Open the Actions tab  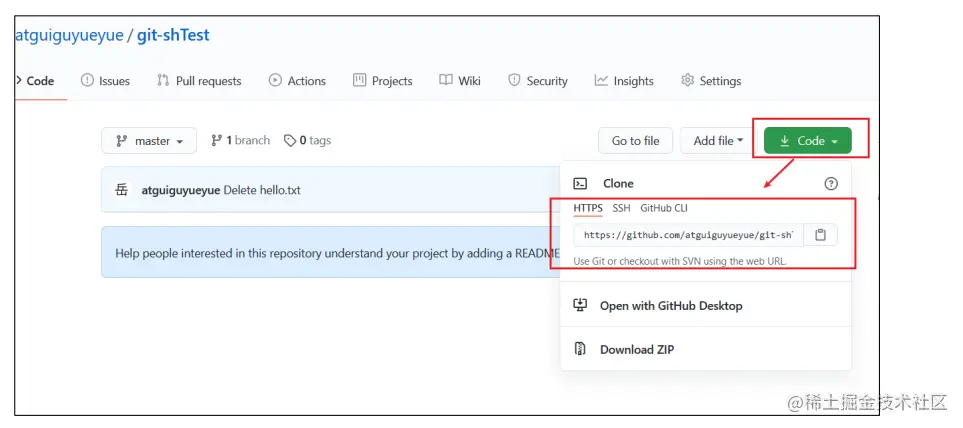tap(297, 81)
